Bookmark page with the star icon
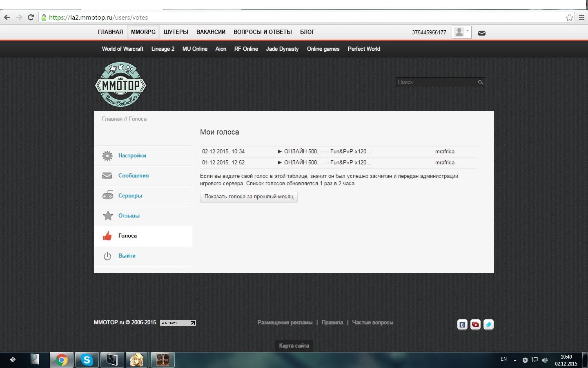The image size is (588, 368). (x=569, y=17)
